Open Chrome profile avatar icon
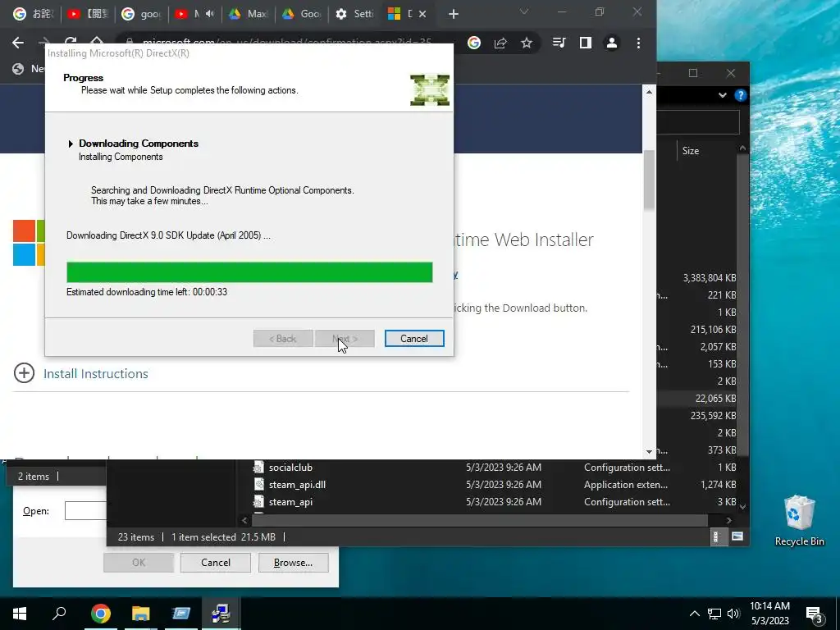The image size is (840, 630). click(612, 43)
